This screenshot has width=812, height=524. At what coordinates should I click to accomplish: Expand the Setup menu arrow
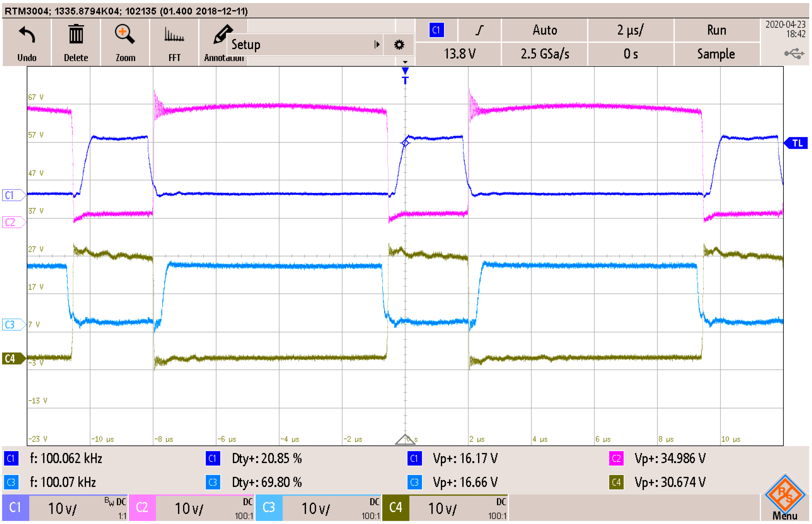(x=377, y=45)
